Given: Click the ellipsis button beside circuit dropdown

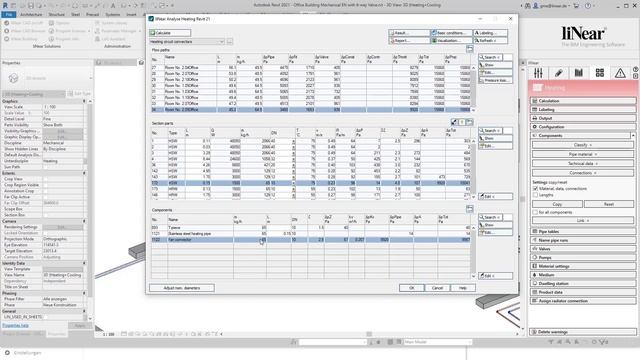Looking at the screenshot, I should pos(230,42).
